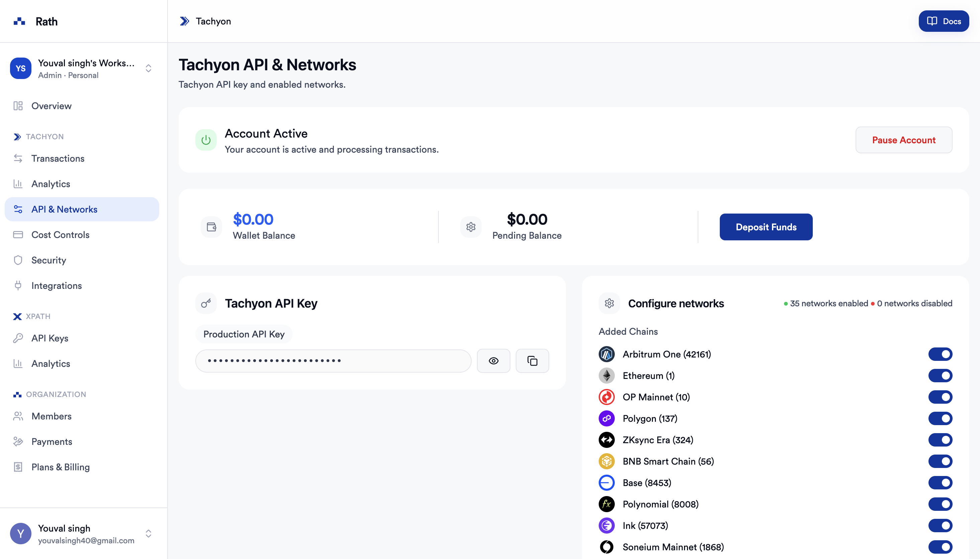Select the Production API Key tag
Image resolution: width=980 pixels, height=559 pixels.
(244, 334)
